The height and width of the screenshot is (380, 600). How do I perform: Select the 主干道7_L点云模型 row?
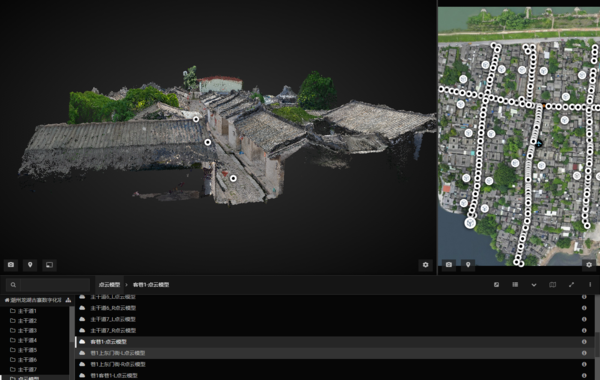pos(334,319)
